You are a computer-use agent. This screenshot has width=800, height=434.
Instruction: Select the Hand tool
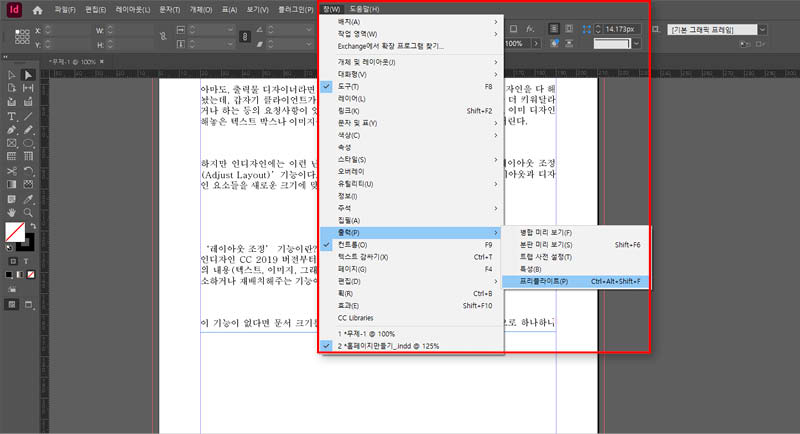point(12,212)
